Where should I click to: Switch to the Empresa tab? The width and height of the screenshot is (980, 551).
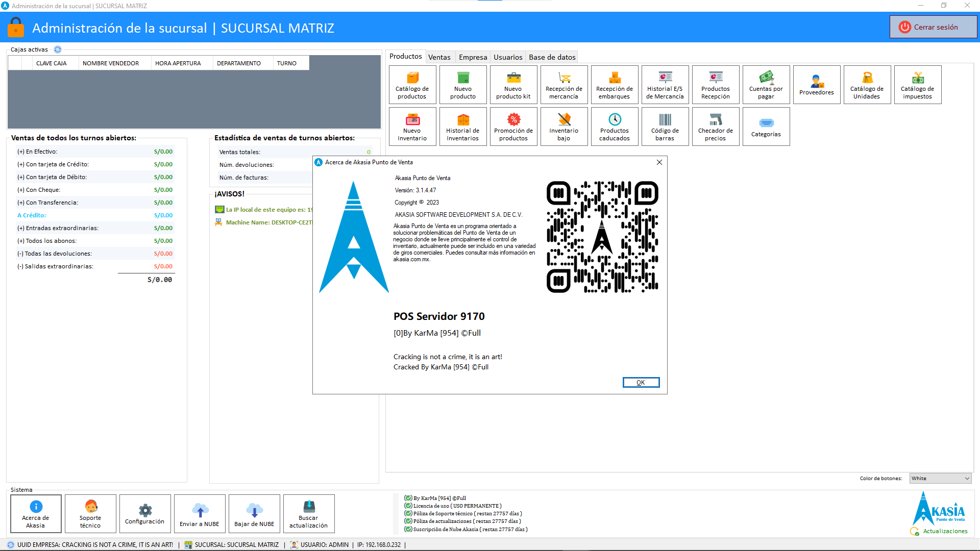point(473,57)
